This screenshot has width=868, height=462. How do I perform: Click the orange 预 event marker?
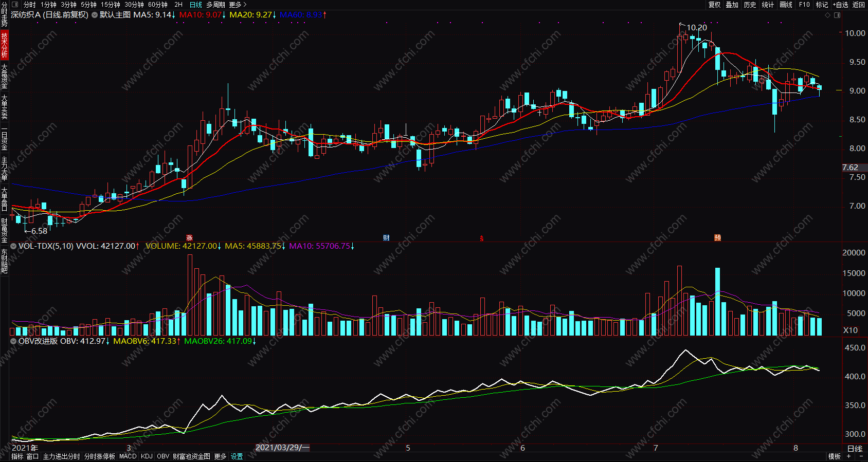(717, 238)
